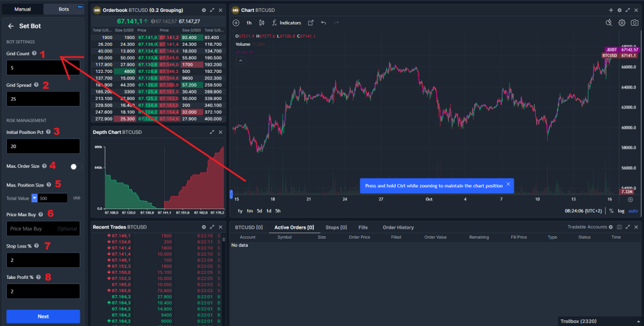Click the Grid Count help icon
The image size is (644, 326).
click(34, 54)
